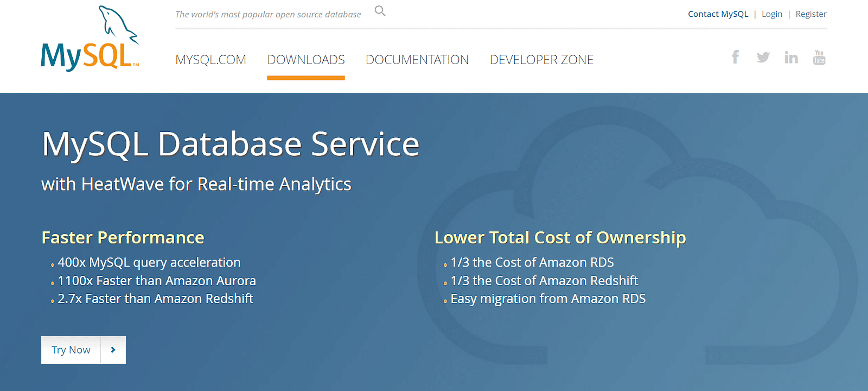Switch to the DEVELOPER ZONE tab

(x=541, y=60)
